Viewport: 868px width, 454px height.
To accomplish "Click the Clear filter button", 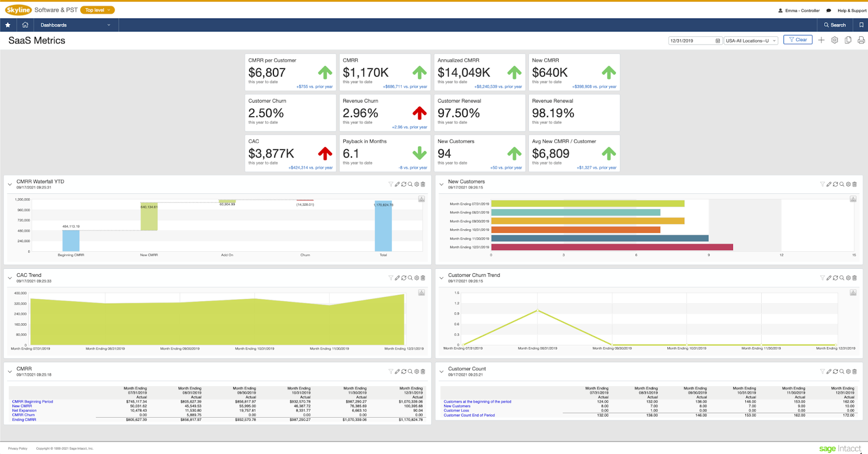I will pos(798,40).
